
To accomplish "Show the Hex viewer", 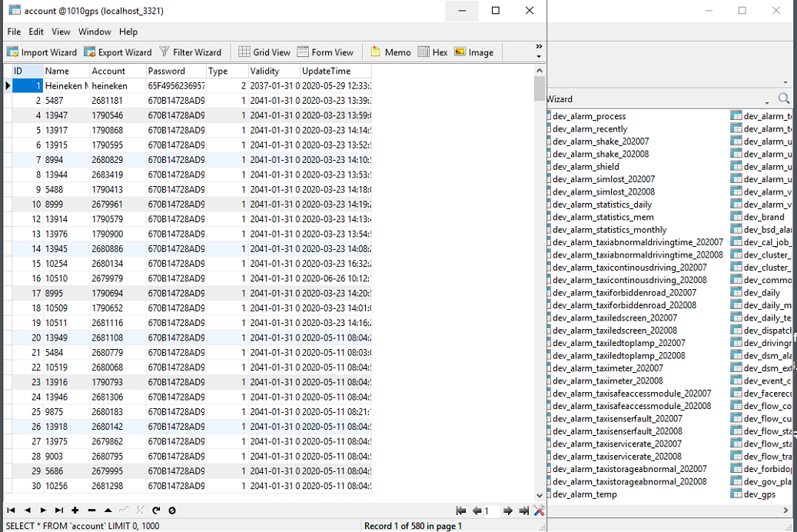I will click(x=433, y=52).
